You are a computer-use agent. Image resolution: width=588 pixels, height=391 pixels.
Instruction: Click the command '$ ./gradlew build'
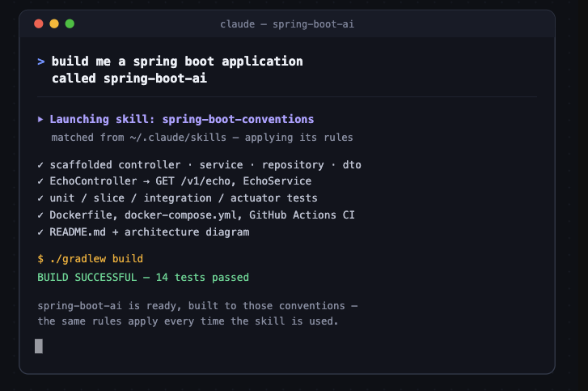coord(90,259)
